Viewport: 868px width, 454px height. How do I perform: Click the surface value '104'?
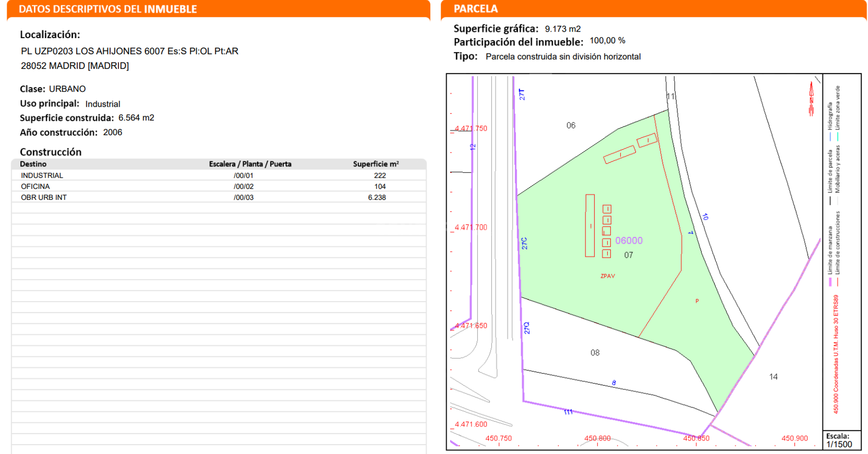pyautogui.click(x=380, y=186)
